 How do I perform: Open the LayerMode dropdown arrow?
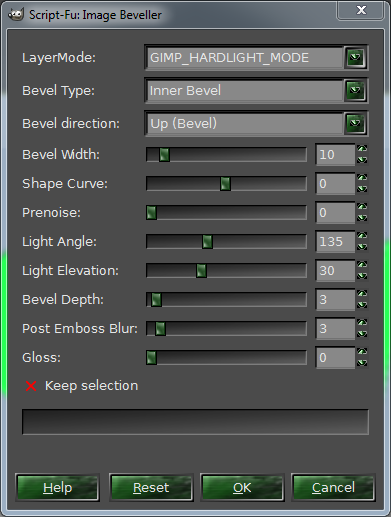tap(355, 58)
